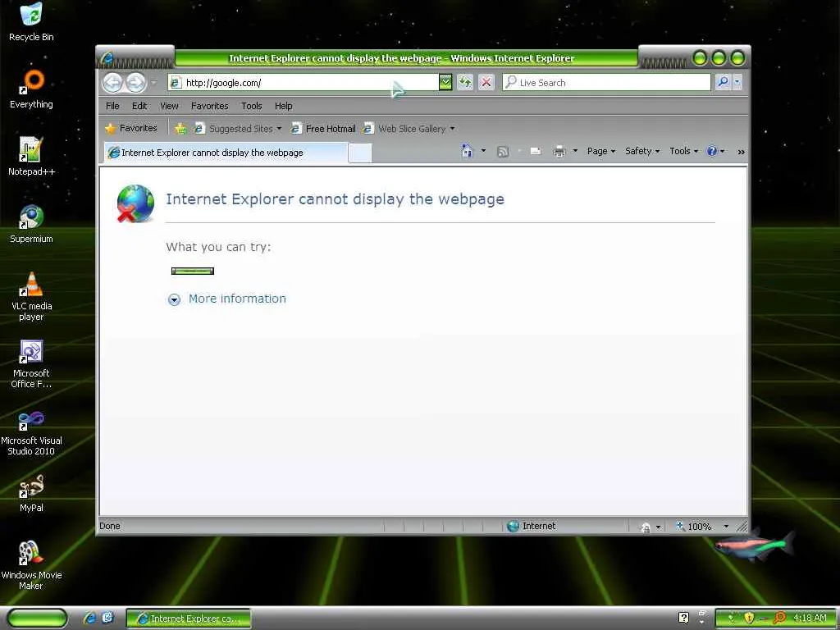Expand the More information section
Screen dimensions: 840x630
point(226,299)
